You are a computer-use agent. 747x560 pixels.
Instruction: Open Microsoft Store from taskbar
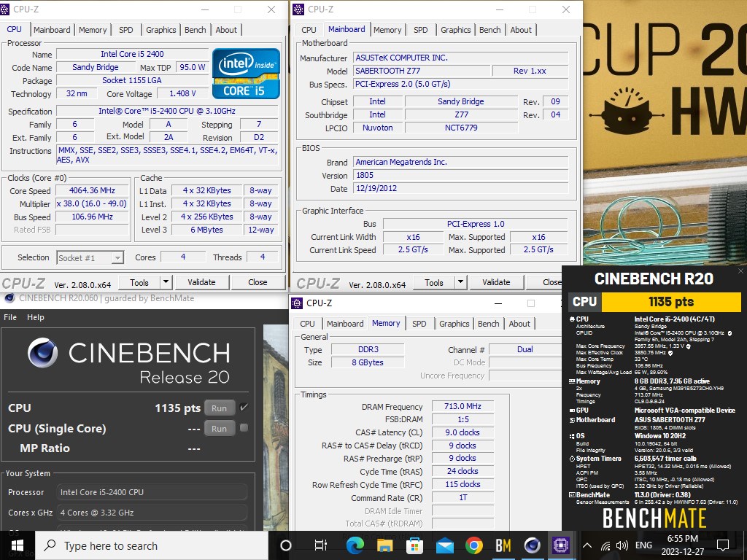coord(414,545)
